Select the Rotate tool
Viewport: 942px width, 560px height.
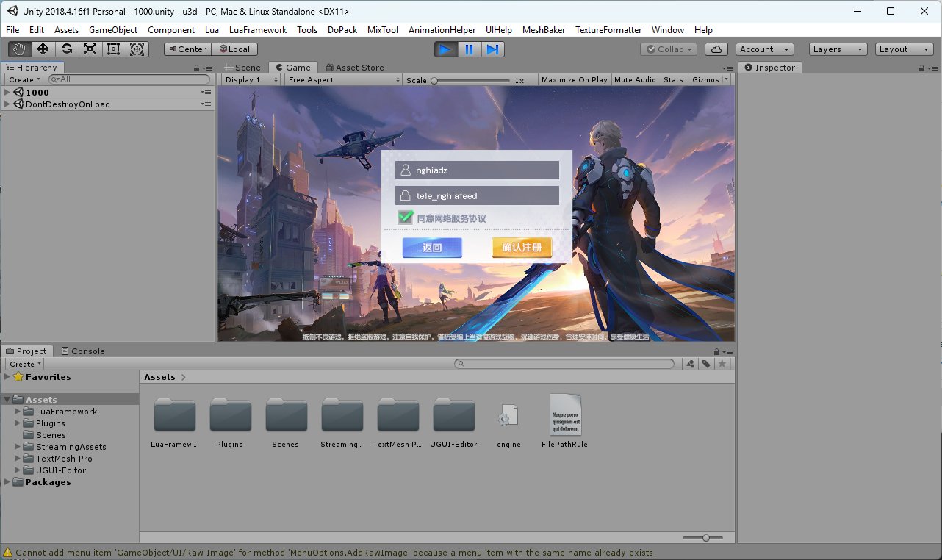[x=66, y=49]
